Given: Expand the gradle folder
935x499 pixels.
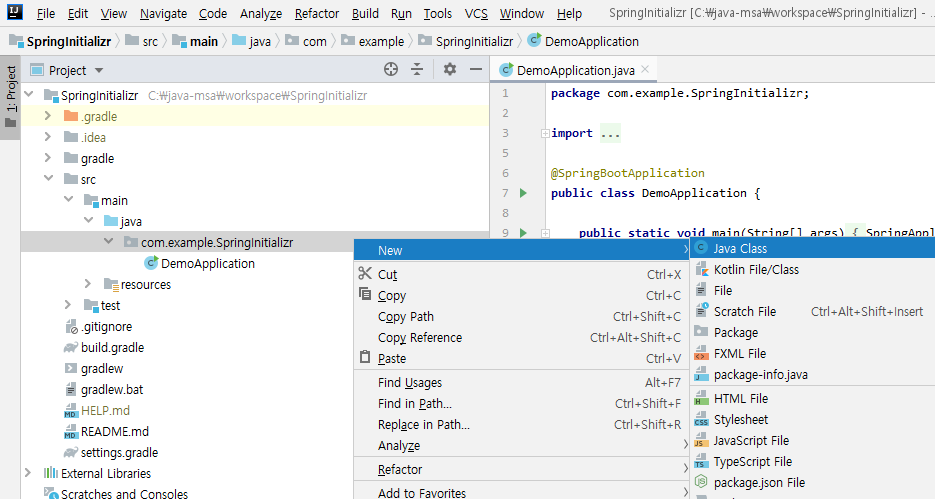Looking at the screenshot, I should click(48, 158).
